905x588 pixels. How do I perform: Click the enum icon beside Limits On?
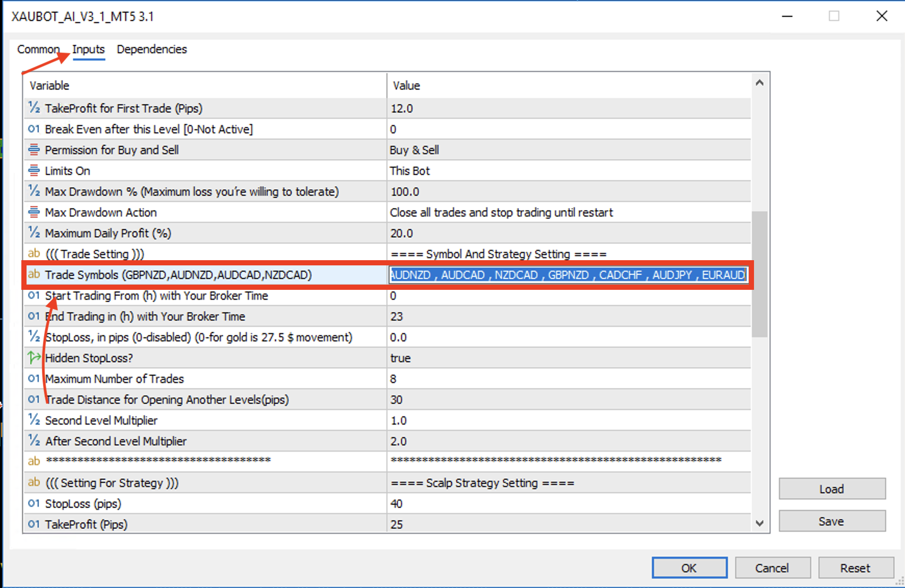click(x=34, y=171)
